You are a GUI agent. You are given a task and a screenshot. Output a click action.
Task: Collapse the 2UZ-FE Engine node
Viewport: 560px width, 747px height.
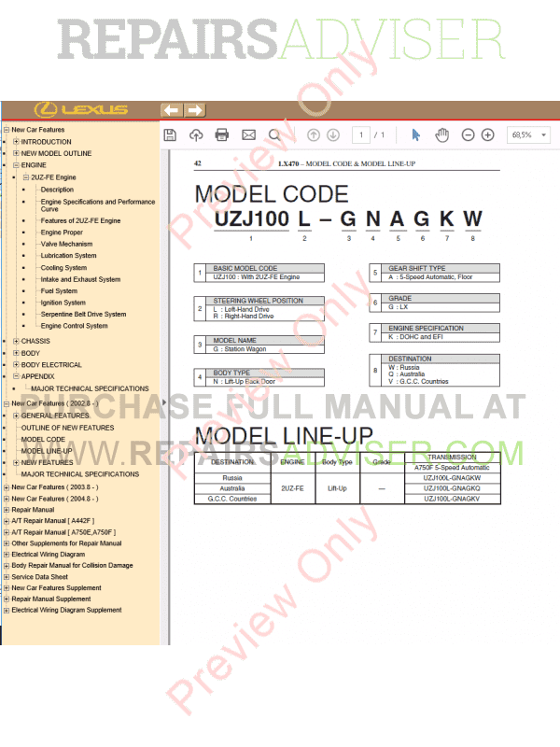pos(26,177)
